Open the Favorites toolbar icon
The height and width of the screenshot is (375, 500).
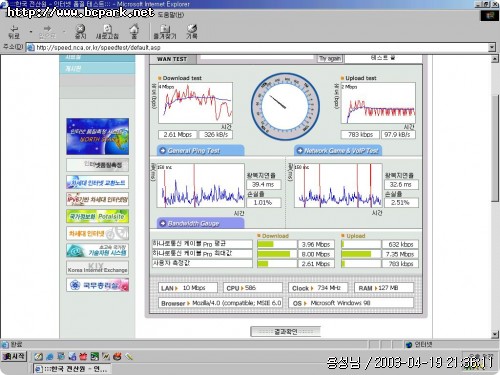click(165, 32)
